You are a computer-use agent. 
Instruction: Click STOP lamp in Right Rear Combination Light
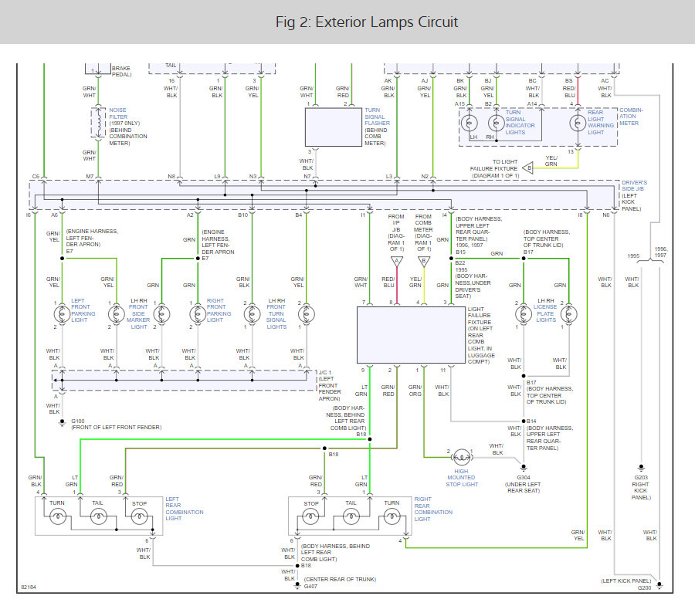point(310,516)
